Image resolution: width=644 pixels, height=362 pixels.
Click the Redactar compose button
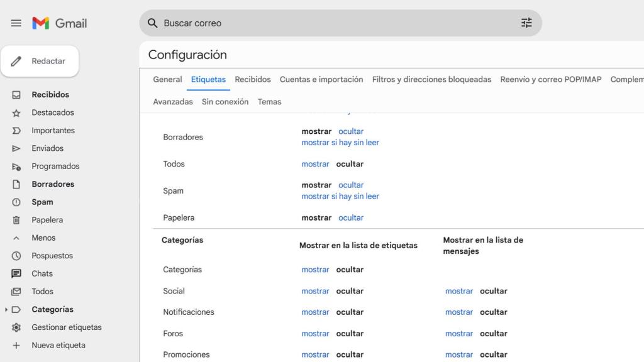point(40,61)
